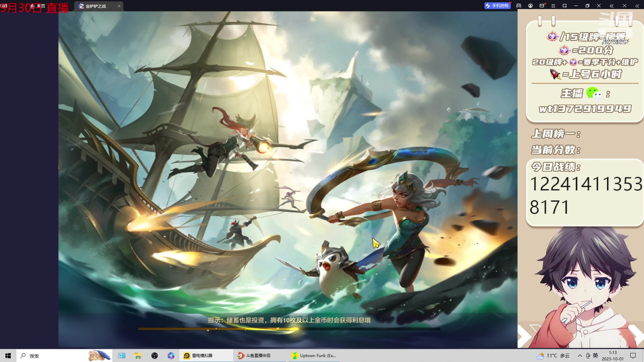Click the wt13729199449 WeChat ID text
644x362 pixels.
point(585,109)
